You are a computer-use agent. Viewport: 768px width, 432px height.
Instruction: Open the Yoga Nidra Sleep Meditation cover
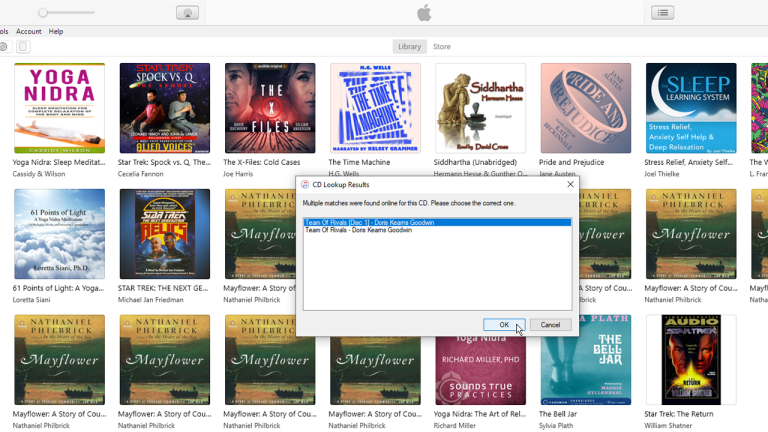point(59,108)
